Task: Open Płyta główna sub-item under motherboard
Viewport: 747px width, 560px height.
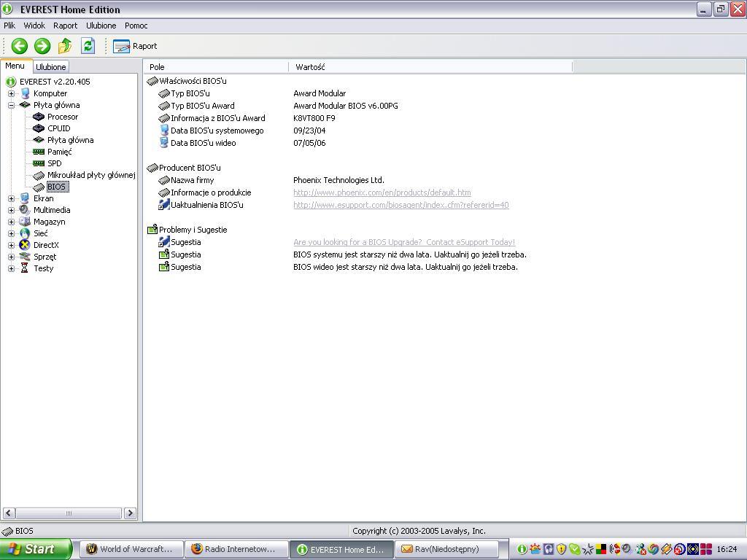Action: [70, 140]
